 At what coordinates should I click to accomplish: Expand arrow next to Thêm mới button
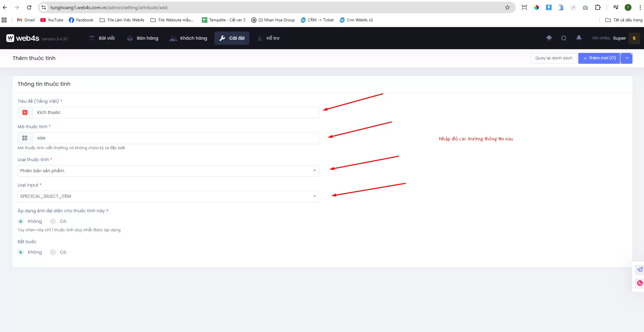point(627,58)
